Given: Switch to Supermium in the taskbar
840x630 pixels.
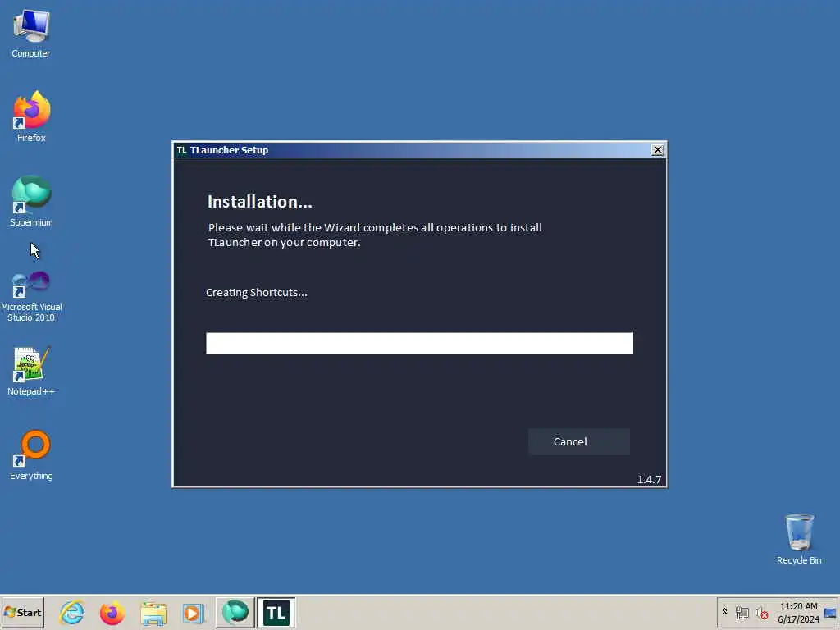Looking at the screenshot, I should pos(235,612).
